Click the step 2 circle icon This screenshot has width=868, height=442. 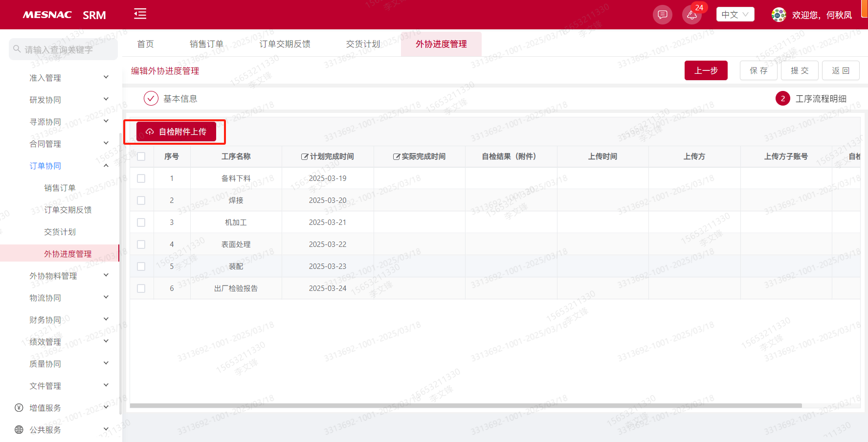pos(783,98)
